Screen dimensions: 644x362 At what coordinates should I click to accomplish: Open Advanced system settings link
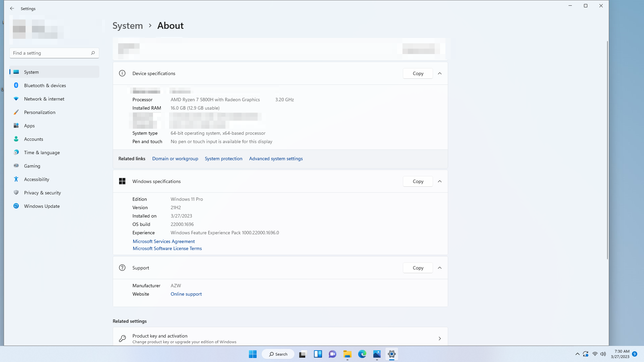276,159
